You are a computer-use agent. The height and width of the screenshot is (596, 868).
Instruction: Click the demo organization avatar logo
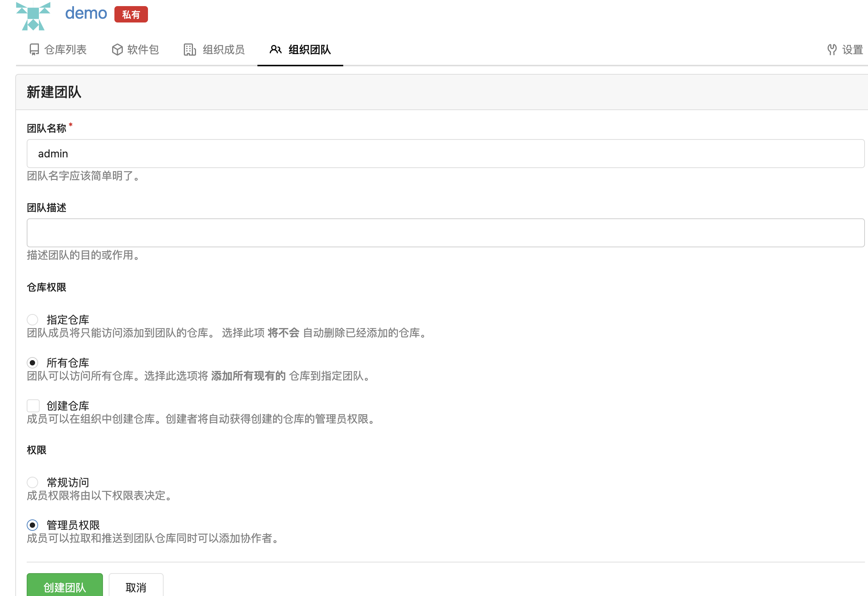click(x=33, y=16)
